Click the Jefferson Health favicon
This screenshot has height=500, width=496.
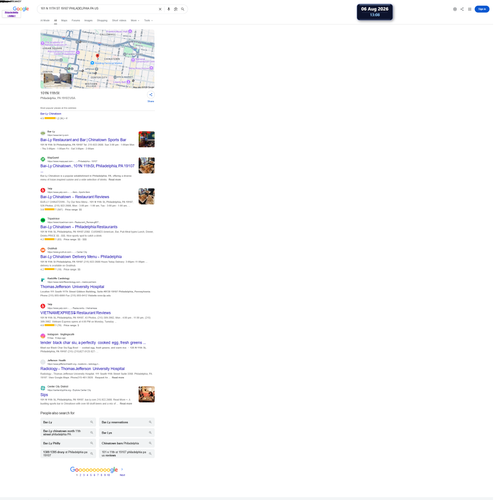click(x=43, y=362)
